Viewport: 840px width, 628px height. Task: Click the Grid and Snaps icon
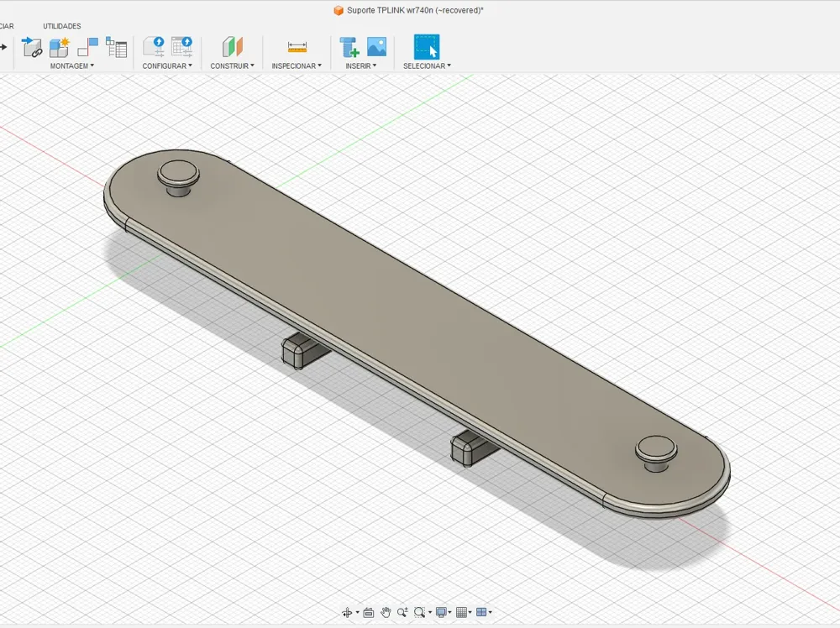(x=461, y=613)
